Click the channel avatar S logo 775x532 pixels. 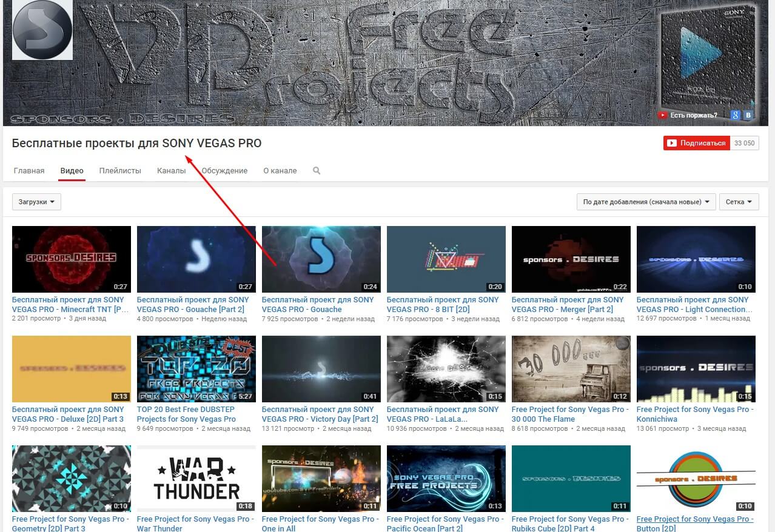pos(42,30)
